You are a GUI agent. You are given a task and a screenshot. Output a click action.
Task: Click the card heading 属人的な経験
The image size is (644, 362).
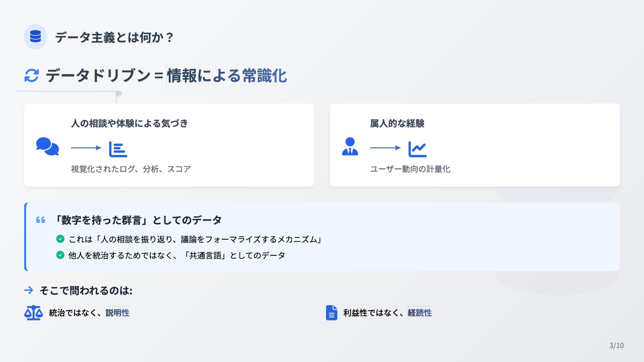click(x=397, y=123)
